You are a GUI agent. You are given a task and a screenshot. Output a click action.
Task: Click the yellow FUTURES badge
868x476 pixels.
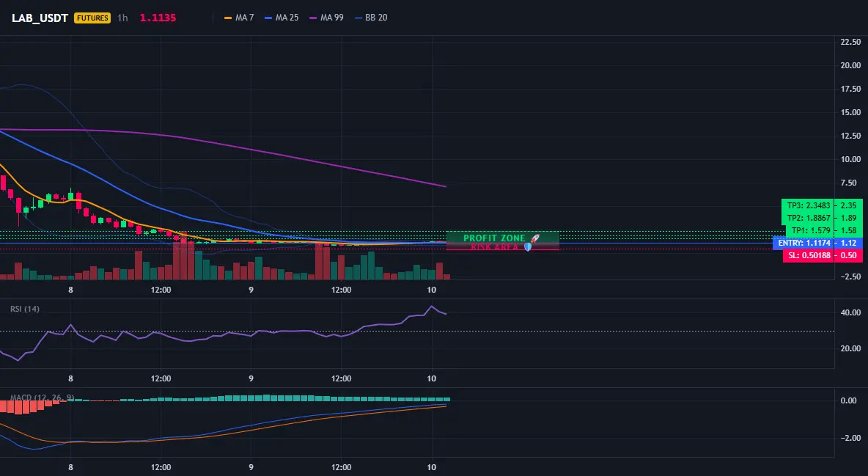click(92, 18)
